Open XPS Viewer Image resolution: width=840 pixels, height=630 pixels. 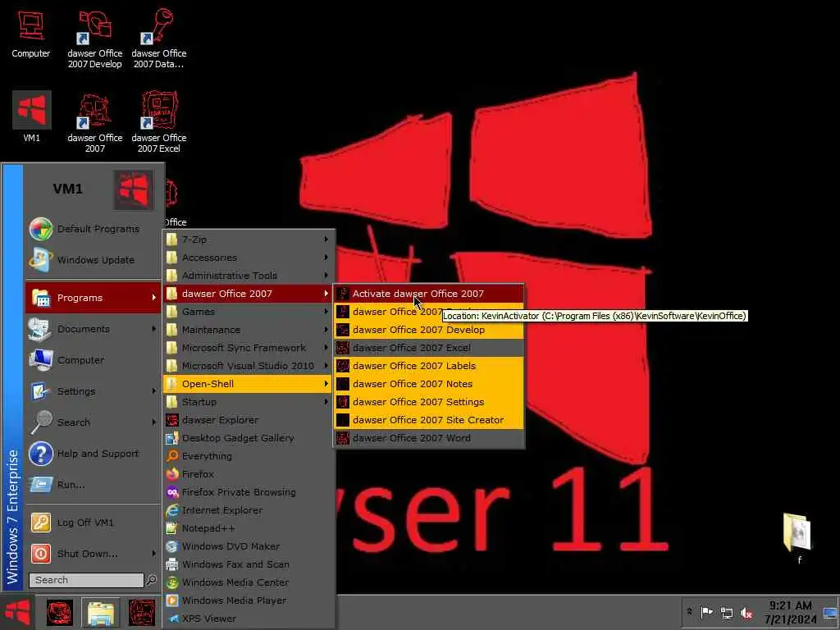point(249,619)
